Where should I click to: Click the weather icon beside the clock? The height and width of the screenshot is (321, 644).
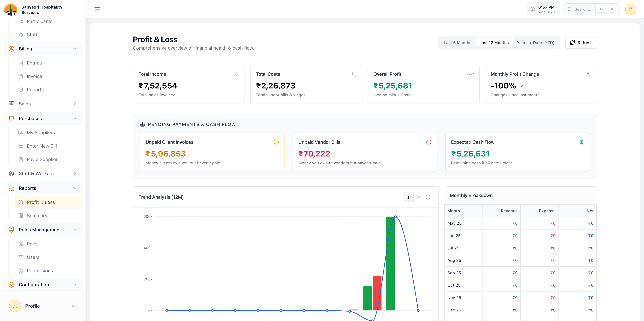pos(533,9)
